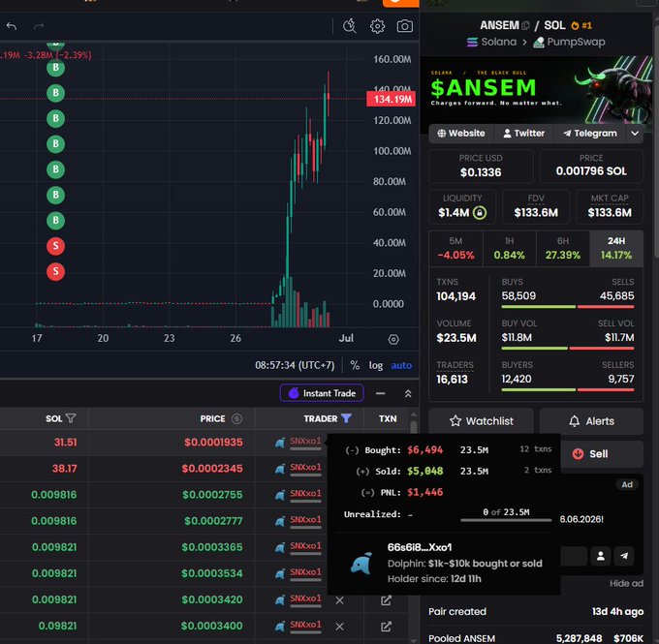Open the chart replay clock icon
Viewport: 659px width, 644px height.
[349, 26]
